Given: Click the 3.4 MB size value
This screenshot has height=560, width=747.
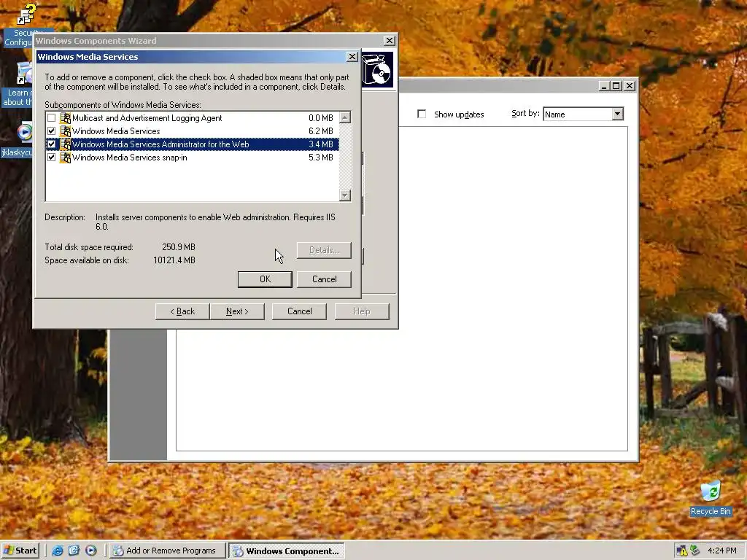Looking at the screenshot, I should point(321,144).
